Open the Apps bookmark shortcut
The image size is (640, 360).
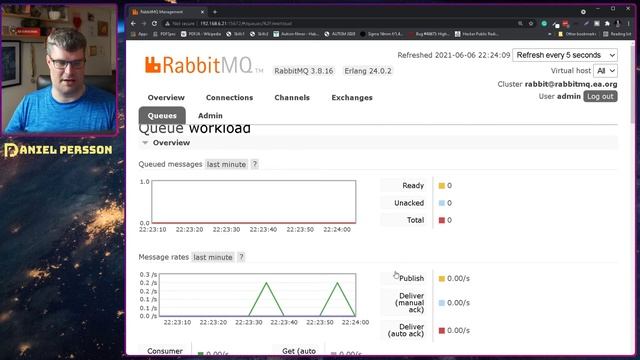140,34
